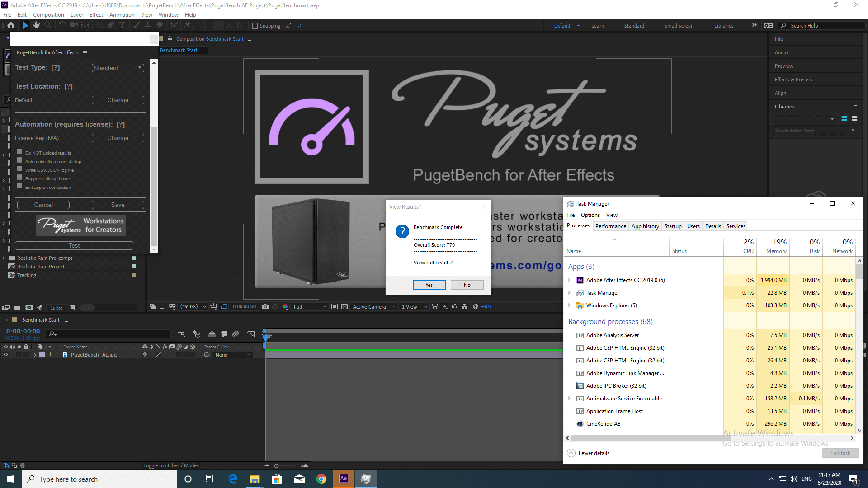Image resolution: width=868 pixels, height=488 pixels.
Task: Click Change button for License Key
Action: pos(118,138)
